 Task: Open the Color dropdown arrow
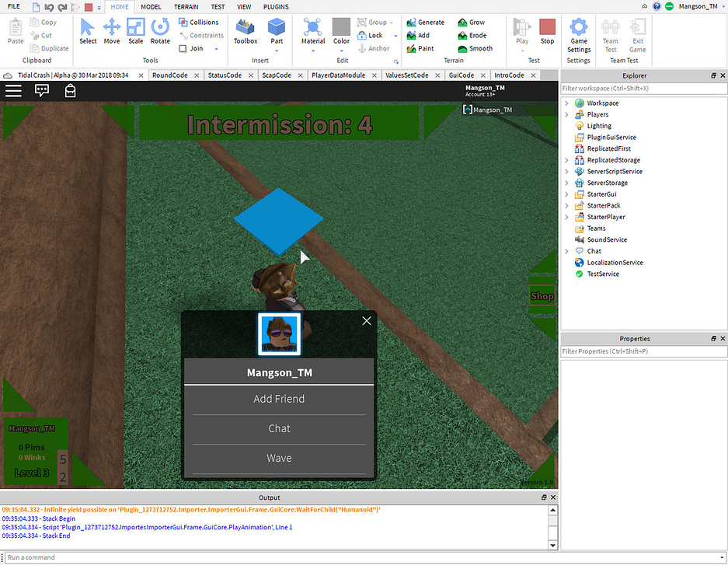coord(341,51)
